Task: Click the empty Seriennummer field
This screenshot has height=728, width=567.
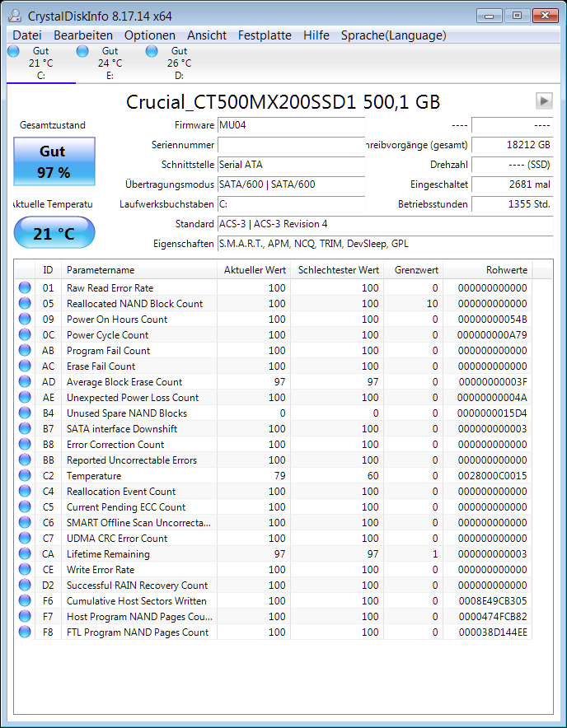Action: point(292,145)
